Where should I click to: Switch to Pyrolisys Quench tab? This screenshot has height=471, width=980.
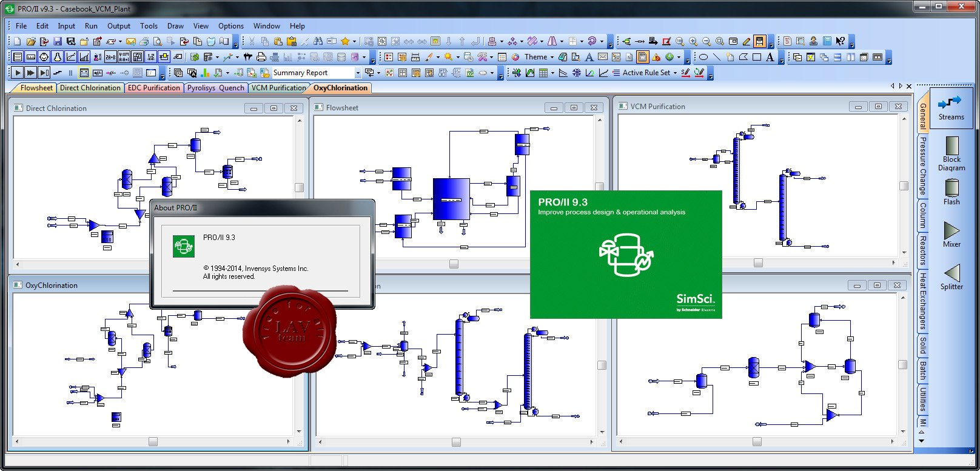pyautogui.click(x=216, y=88)
